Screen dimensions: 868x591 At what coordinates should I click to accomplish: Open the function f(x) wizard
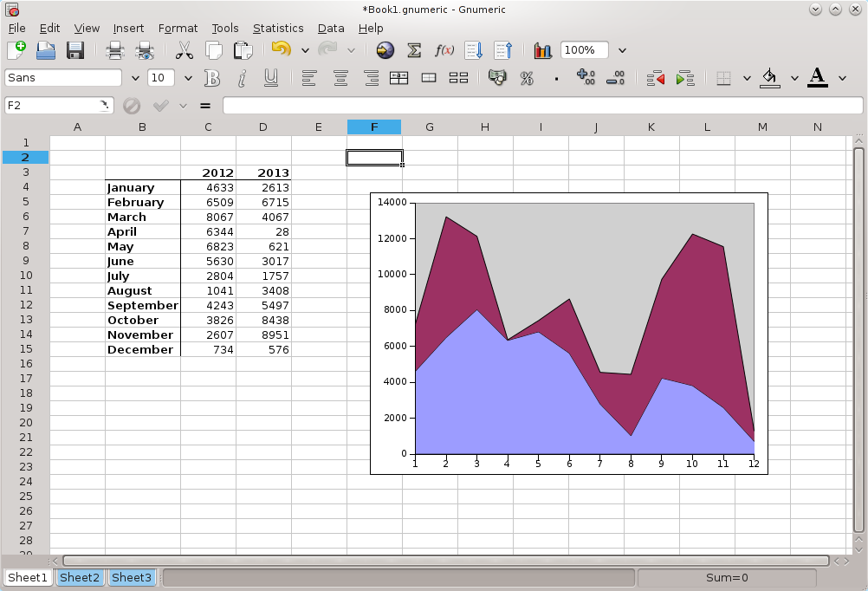(444, 50)
